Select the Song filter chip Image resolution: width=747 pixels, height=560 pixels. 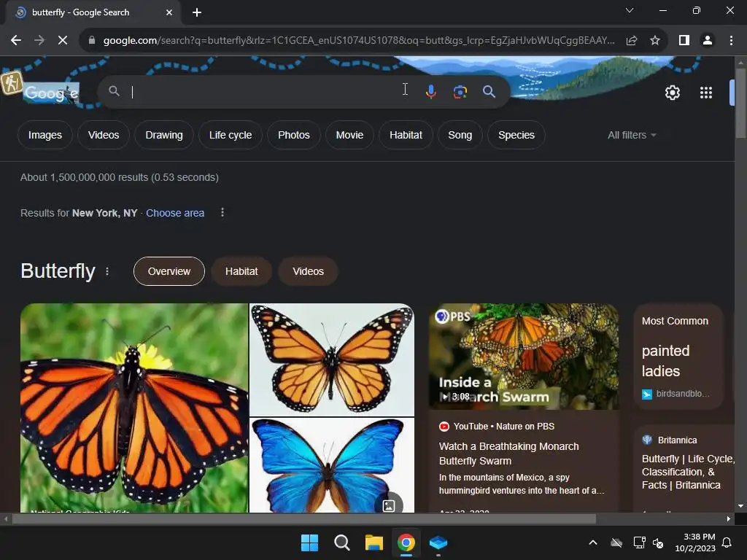click(x=460, y=135)
